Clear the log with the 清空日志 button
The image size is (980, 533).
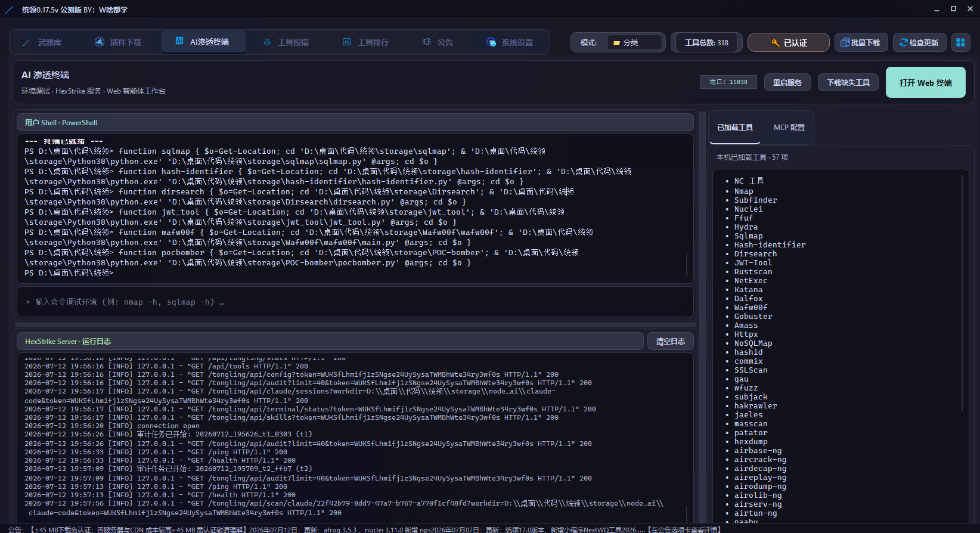click(x=670, y=341)
